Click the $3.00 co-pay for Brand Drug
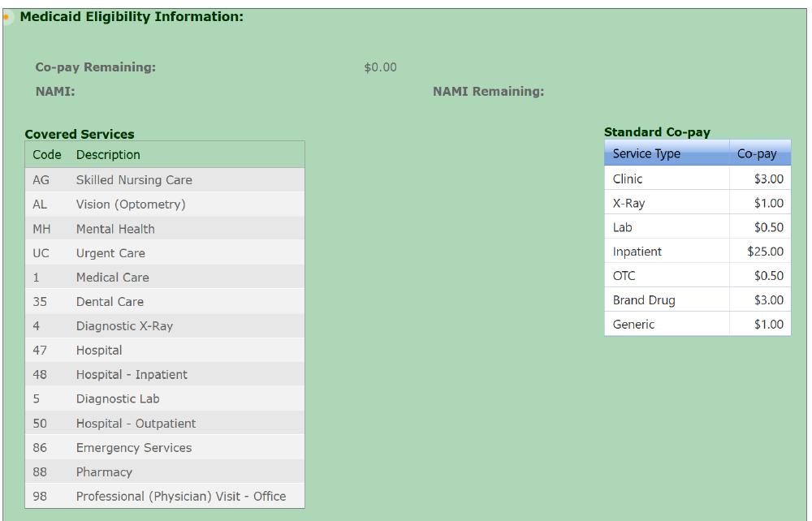 pos(760,300)
